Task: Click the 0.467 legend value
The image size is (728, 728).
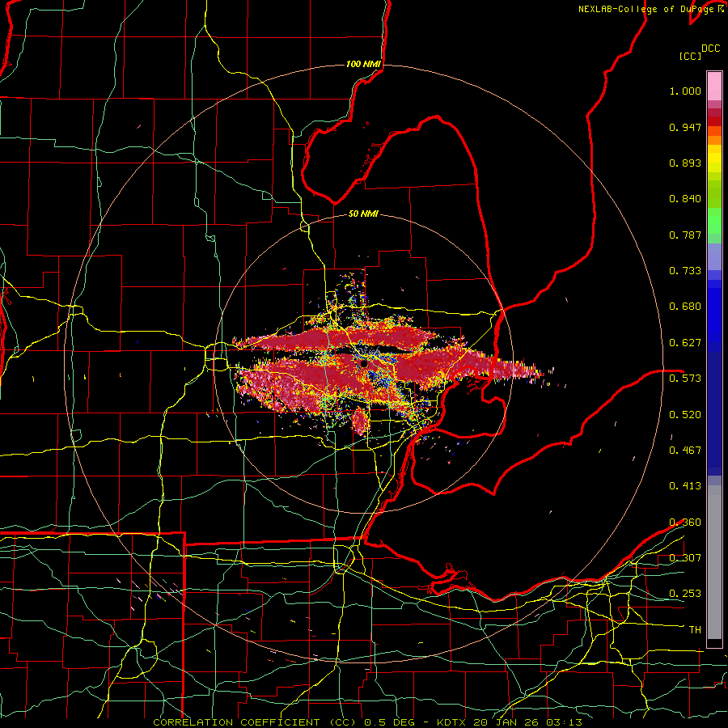Action: coord(685,451)
